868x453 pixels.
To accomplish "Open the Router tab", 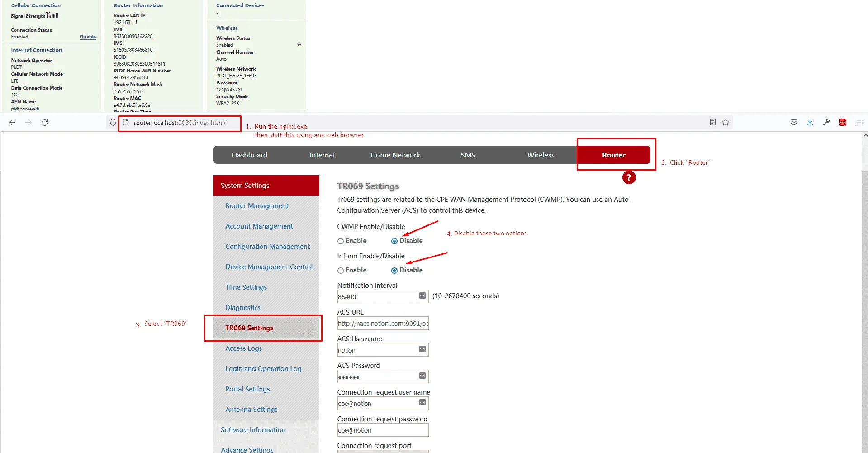I will tap(614, 155).
